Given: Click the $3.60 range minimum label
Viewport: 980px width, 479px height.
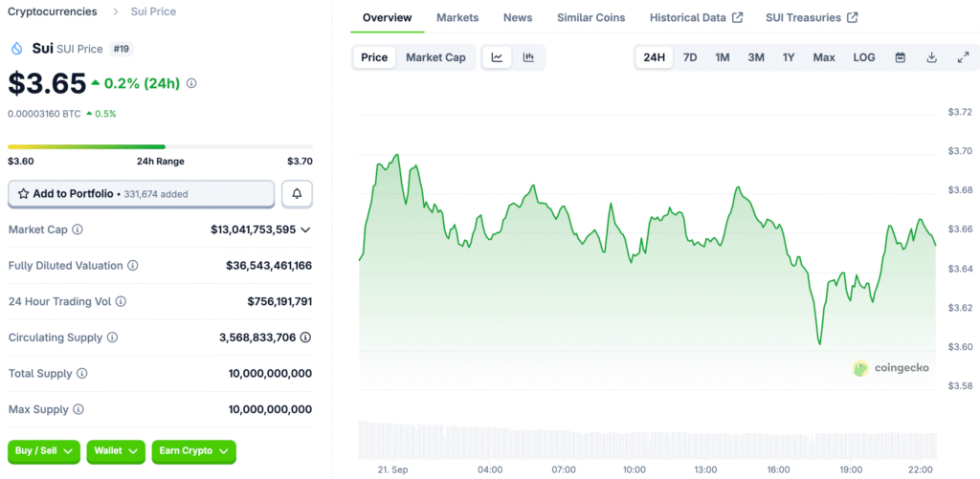Looking at the screenshot, I should click(x=21, y=162).
